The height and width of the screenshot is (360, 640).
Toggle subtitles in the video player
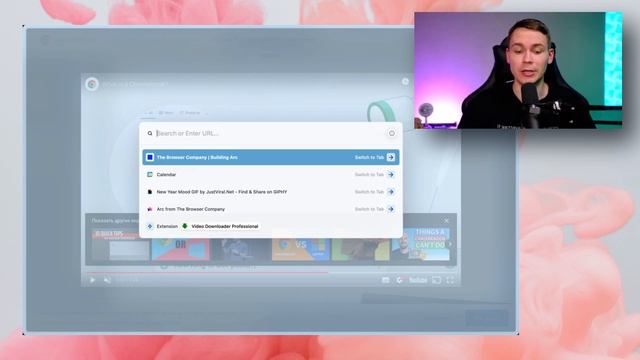coord(385,280)
